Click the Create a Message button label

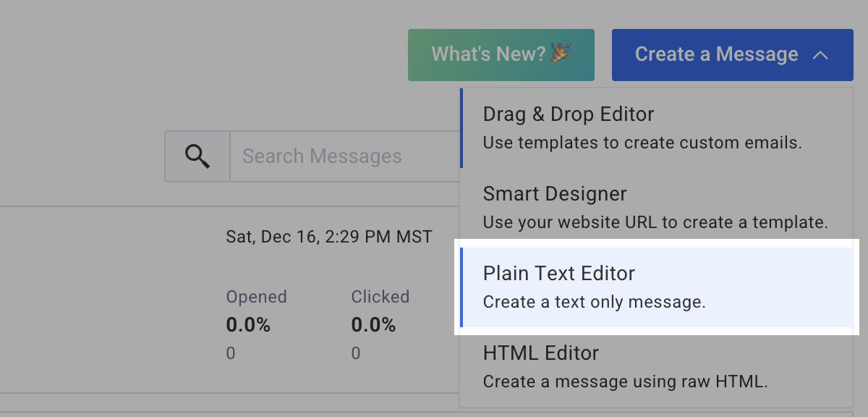[x=716, y=54]
